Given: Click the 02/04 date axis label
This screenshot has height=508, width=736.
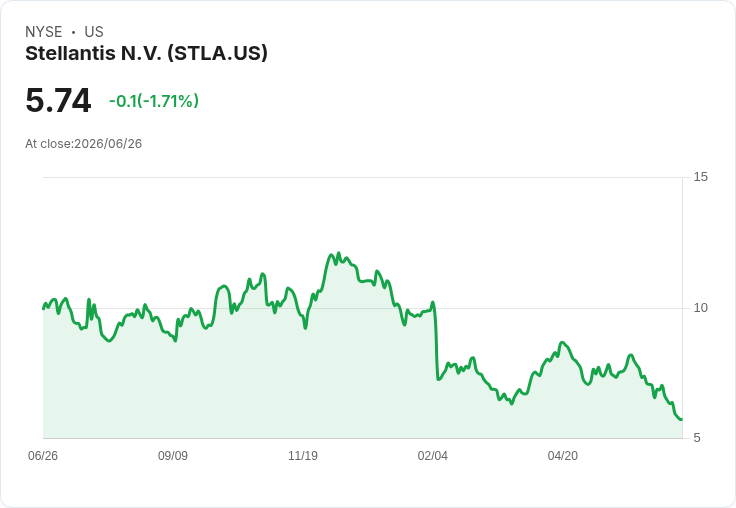Looking at the screenshot, I should point(433,455).
